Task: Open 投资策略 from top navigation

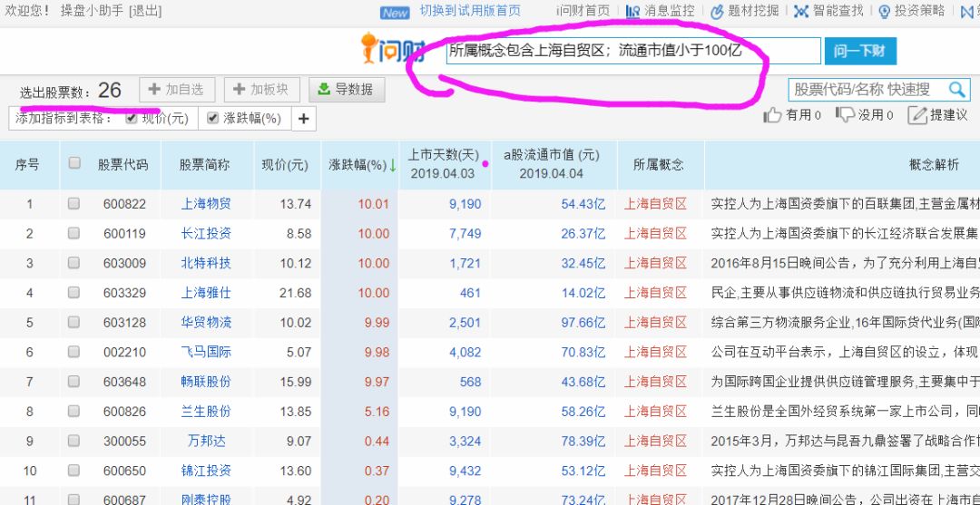Action: pos(912,11)
